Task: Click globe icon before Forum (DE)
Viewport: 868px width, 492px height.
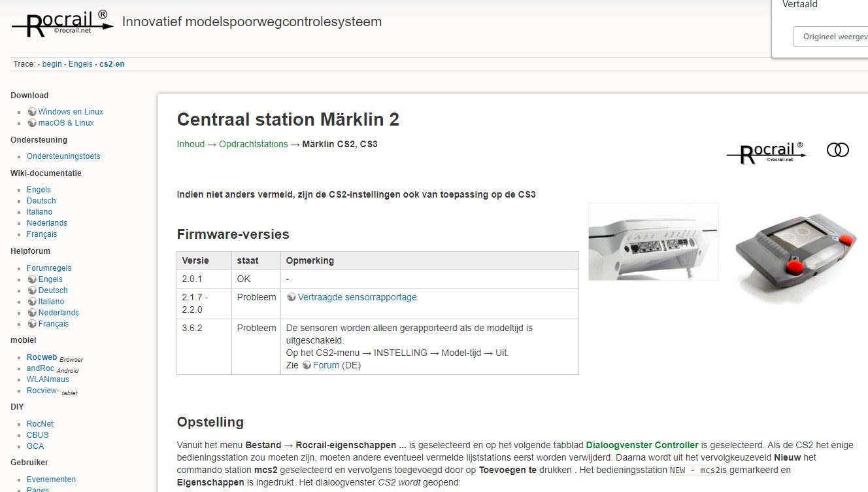Action: tap(307, 365)
